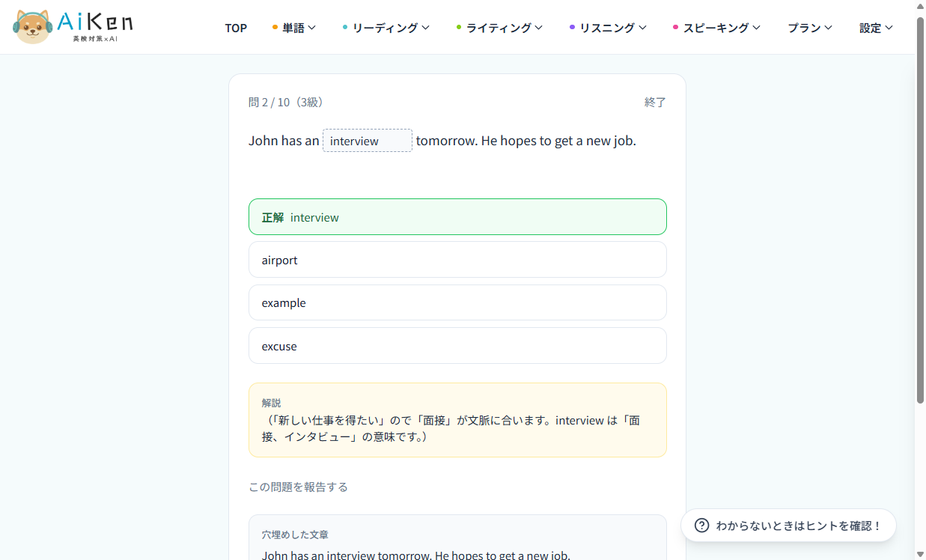
Task: Open the スピーキング dropdown
Action: click(717, 28)
